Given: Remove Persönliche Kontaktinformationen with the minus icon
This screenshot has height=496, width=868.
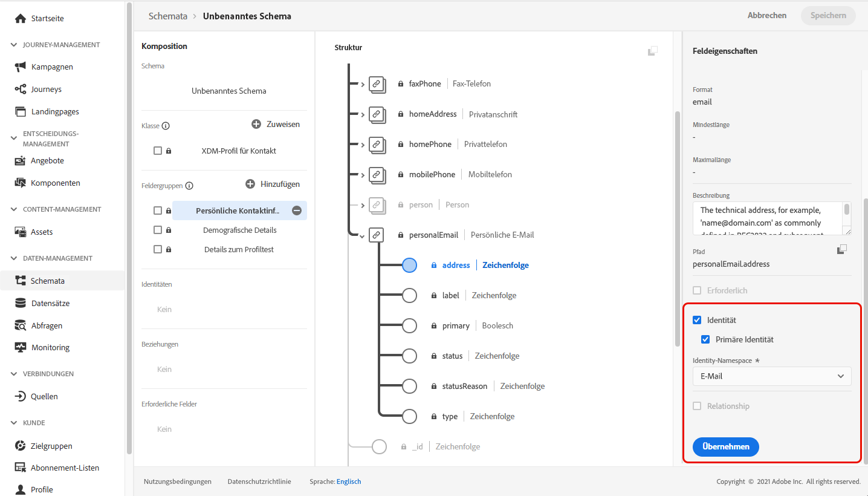Looking at the screenshot, I should [297, 210].
